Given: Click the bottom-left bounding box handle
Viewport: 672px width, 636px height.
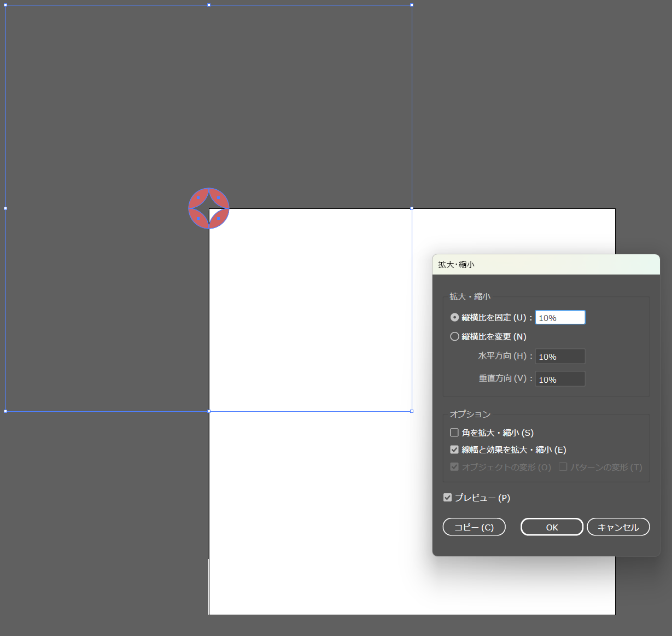Looking at the screenshot, I should [6, 411].
